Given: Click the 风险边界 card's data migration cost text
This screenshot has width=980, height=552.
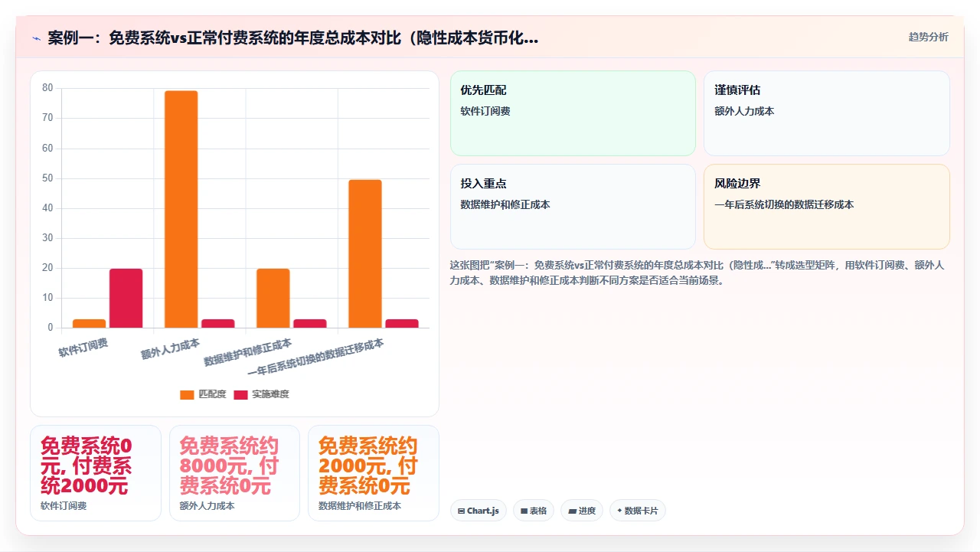Looking at the screenshot, I should [784, 204].
